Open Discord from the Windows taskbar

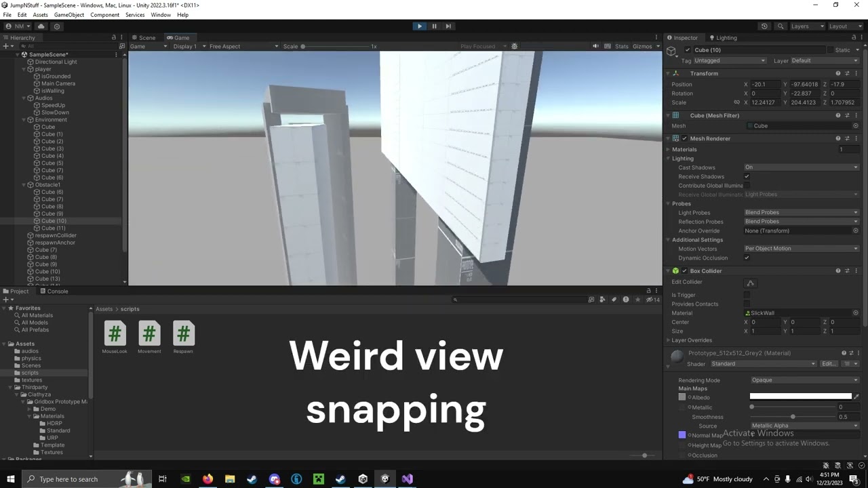coord(274,479)
